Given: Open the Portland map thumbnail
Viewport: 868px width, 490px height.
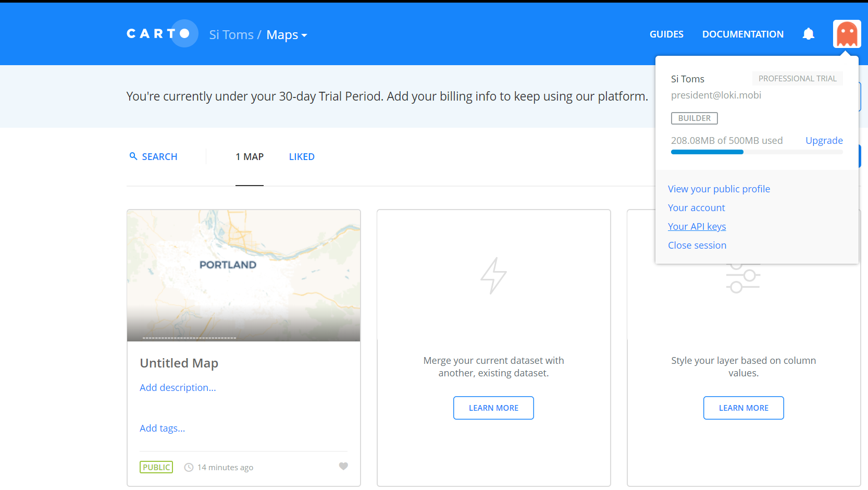Looking at the screenshot, I should (243, 275).
